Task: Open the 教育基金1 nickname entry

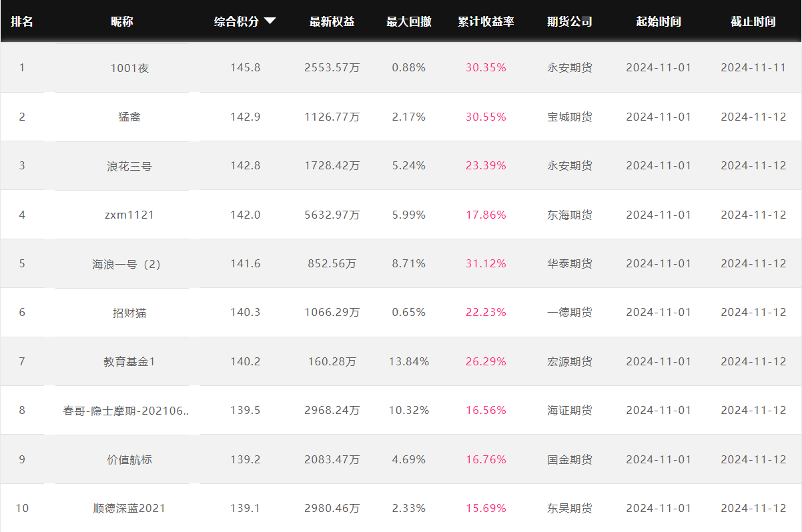Action: point(129,361)
